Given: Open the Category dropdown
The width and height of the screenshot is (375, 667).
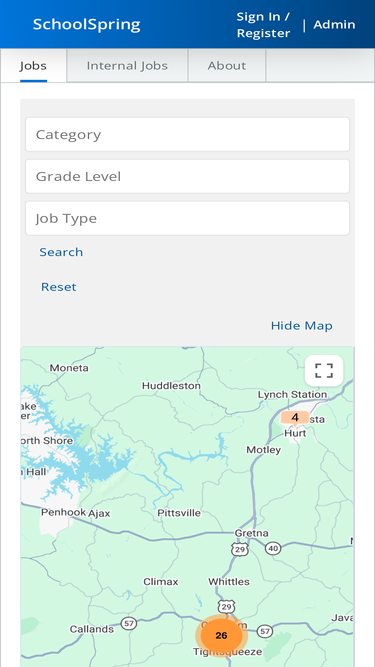Looking at the screenshot, I should (x=188, y=134).
